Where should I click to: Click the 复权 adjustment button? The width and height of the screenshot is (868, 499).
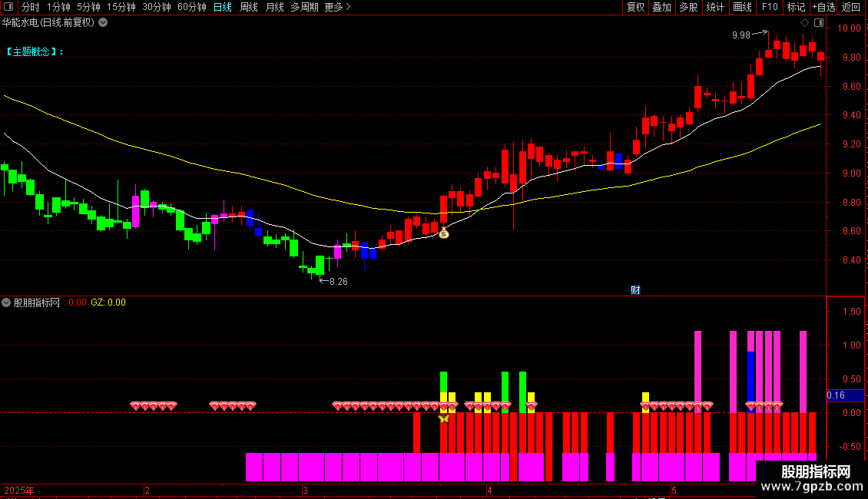click(x=635, y=7)
